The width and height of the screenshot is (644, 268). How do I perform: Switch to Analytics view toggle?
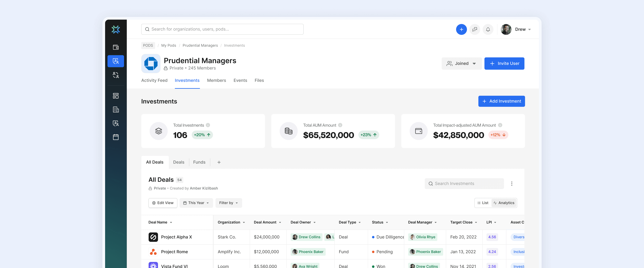pos(504,203)
